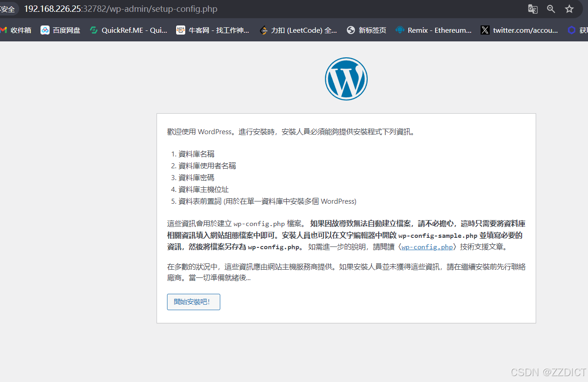Open the wp-config.php support article link
Screen dimensions: 588x382
tap(427, 247)
